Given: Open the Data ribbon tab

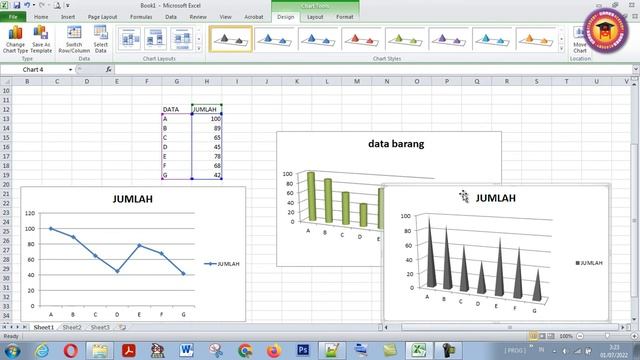Looking at the screenshot, I should (x=171, y=17).
